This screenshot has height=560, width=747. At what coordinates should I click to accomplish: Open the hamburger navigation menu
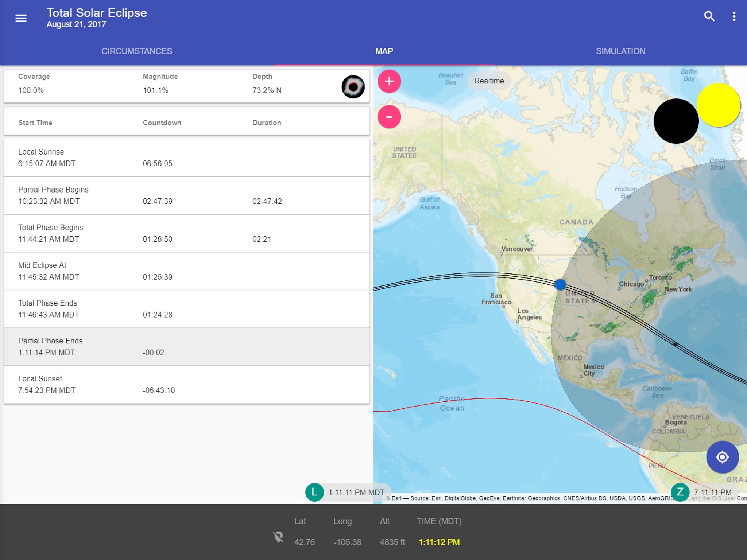tap(21, 18)
